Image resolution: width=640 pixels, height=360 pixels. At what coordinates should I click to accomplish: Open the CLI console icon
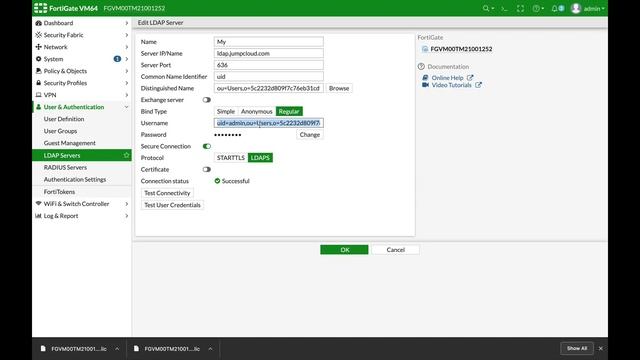coord(504,8)
